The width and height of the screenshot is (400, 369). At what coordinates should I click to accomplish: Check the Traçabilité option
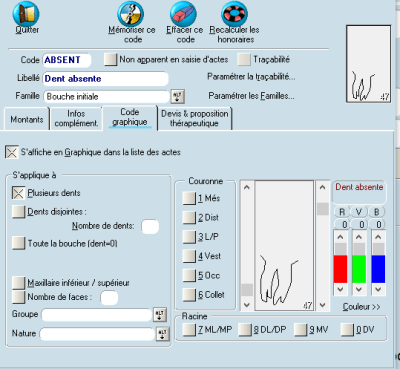pos(244,59)
